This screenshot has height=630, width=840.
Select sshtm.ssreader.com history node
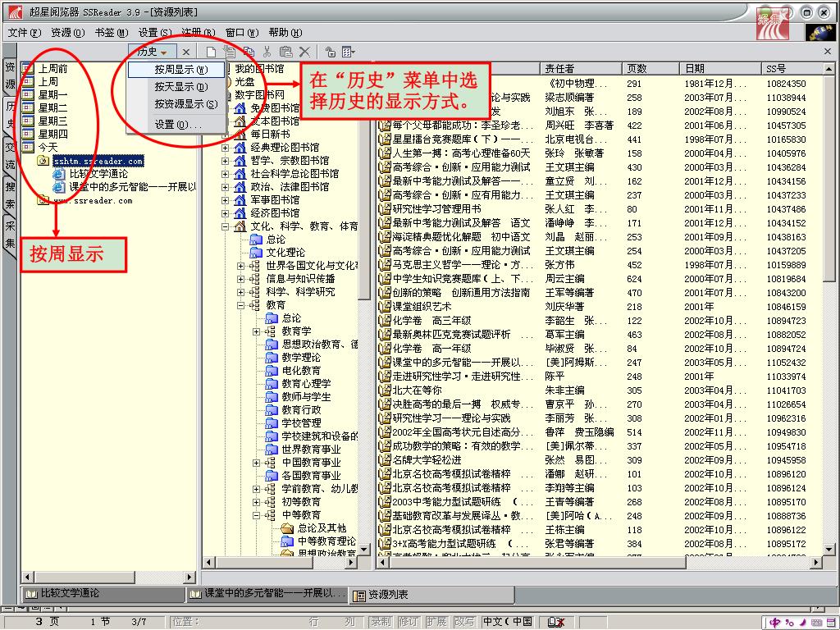[x=98, y=161]
